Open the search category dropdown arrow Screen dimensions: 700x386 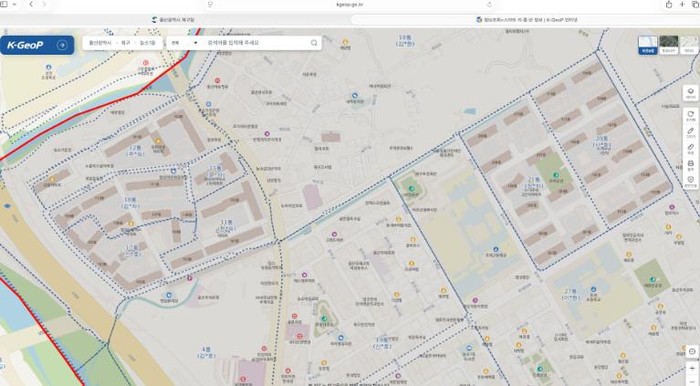tap(195, 43)
